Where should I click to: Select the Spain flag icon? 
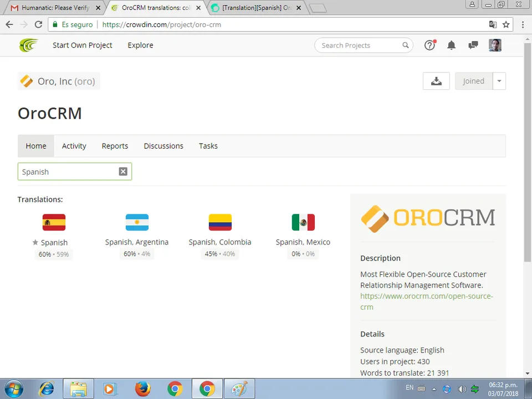pyautogui.click(x=54, y=222)
